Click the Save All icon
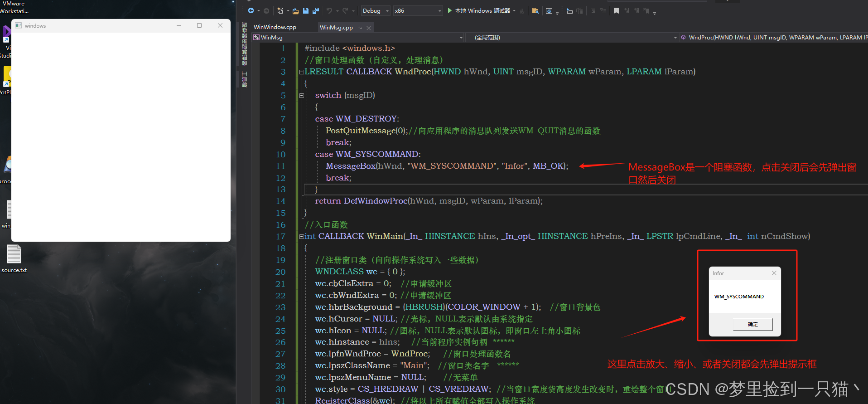Viewport: 868px width, 404px height. click(x=316, y=10)
